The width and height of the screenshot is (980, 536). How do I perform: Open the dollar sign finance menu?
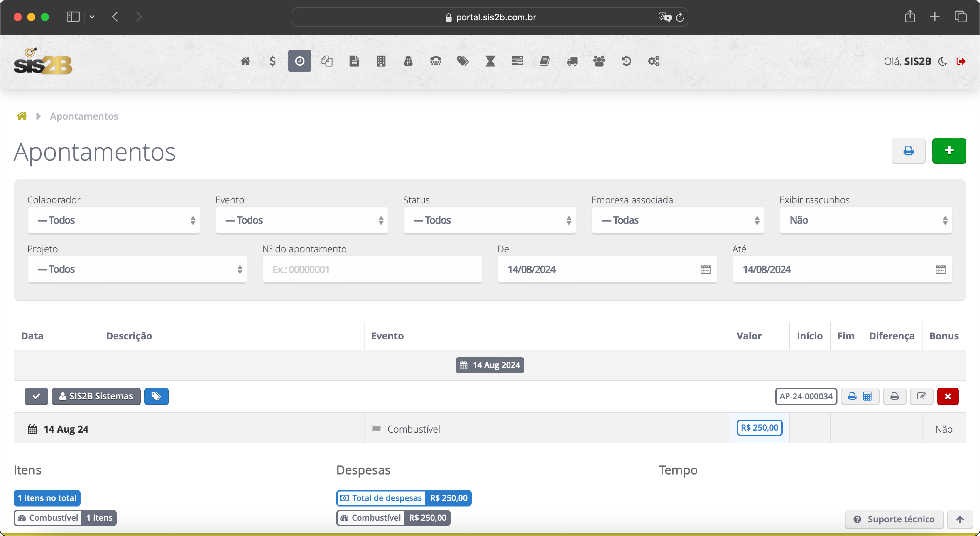click(x=272, y=61)
